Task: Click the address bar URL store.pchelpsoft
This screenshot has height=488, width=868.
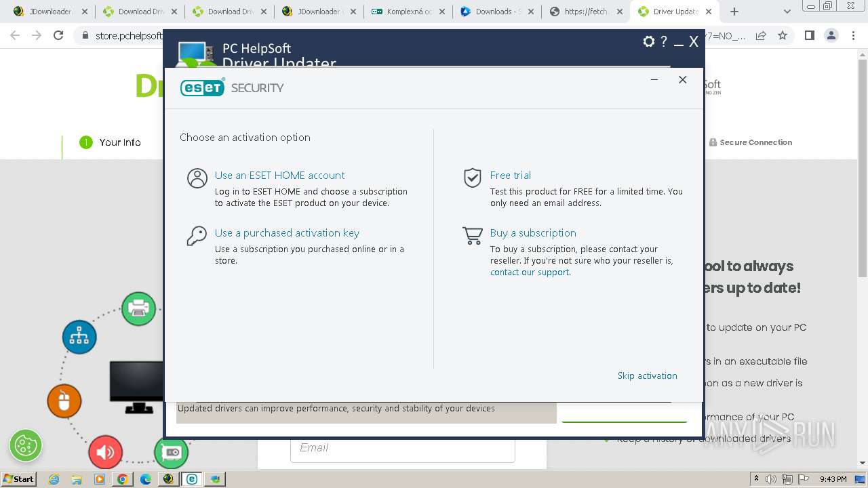Action: (x=130, y=36)
